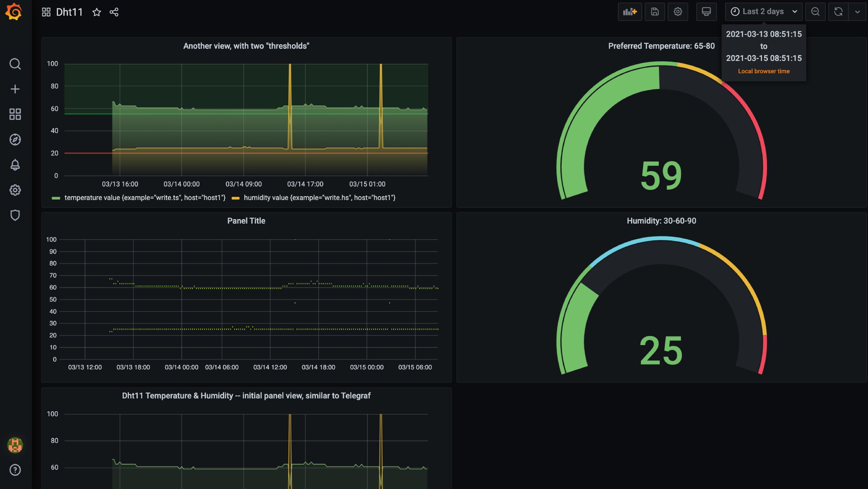Screen dimensions: 868x489
Task: Open dashboard settings gear in top bar
Action: click(678, 12)
